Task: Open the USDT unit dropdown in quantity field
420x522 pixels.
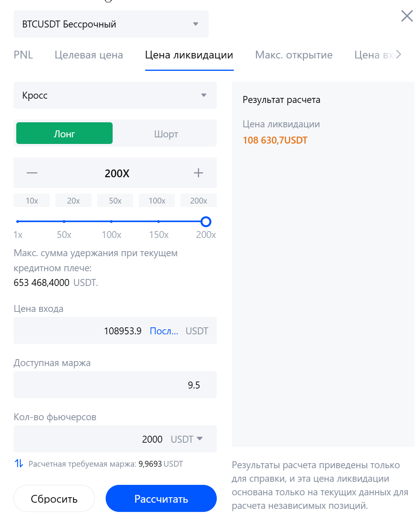Action: tap(187, 439)
